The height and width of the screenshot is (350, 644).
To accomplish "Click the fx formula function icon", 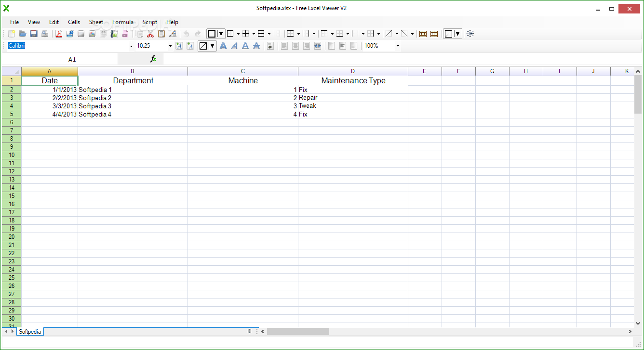I will 153,59.
